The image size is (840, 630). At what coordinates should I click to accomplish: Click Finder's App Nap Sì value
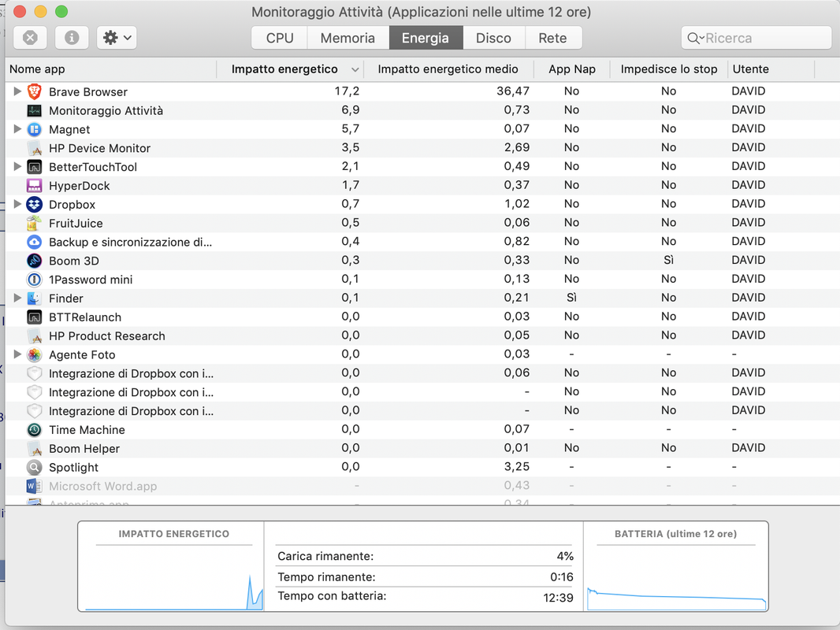571,298
